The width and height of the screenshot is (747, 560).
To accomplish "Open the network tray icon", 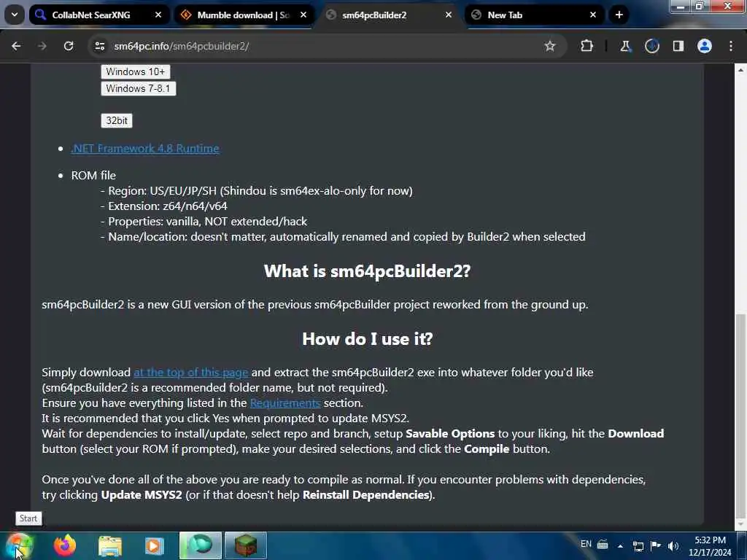I will click(638, 546).
